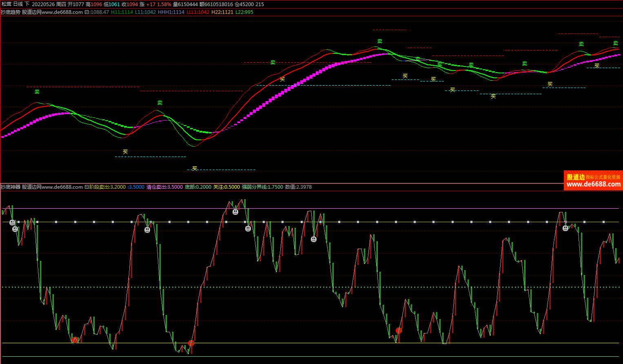Click the LLL1:1042 indicator value

[x=198, y=12]
